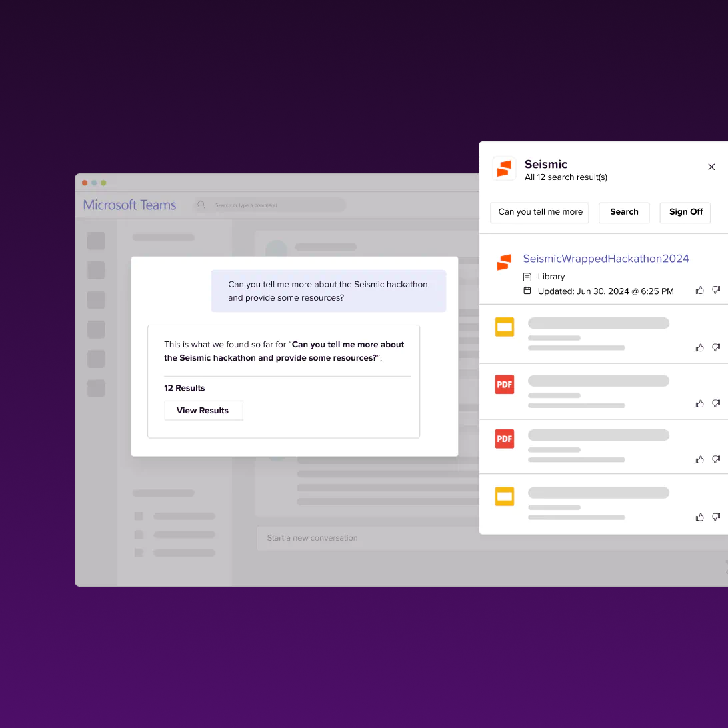728x728 pixels.
Task: Click the last result's presentation file icon
Action: click(504, 496)
